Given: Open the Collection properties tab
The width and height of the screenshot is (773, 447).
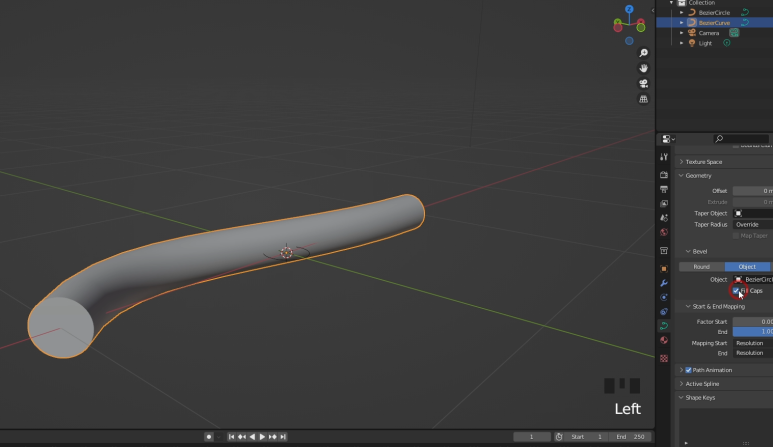Looking at the screenshot, I should (664, 251).
